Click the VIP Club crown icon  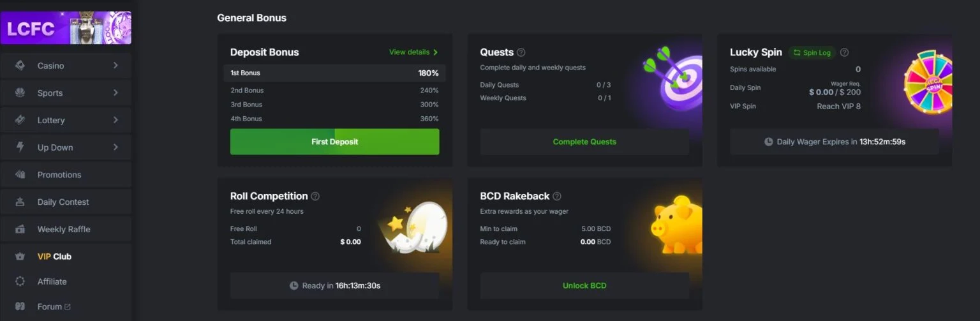pos(20,257)
